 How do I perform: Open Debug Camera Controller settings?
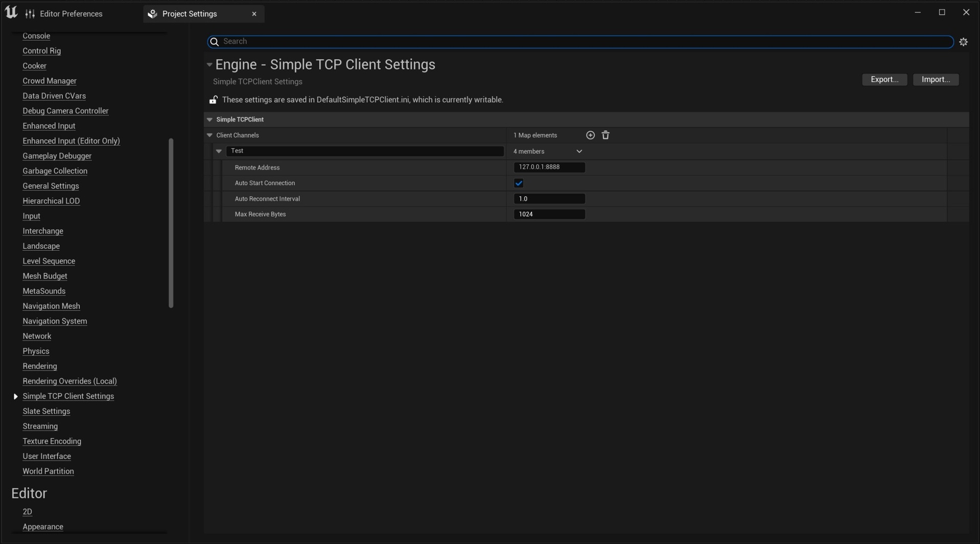point(65,111)
